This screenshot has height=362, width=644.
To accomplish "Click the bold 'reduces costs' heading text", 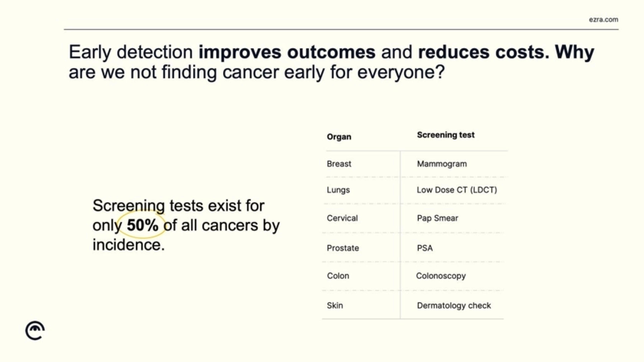I will click(x=484, y=52).
